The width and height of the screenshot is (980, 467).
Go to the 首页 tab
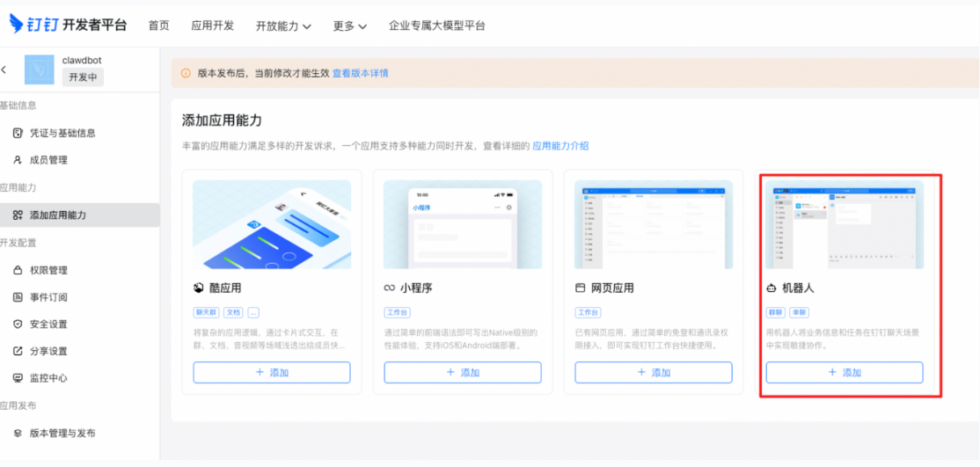[158, 26]
